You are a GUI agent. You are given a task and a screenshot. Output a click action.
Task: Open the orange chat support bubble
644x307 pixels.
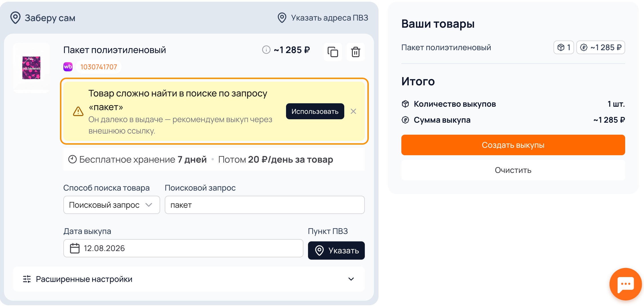click(x=625, y=284)
